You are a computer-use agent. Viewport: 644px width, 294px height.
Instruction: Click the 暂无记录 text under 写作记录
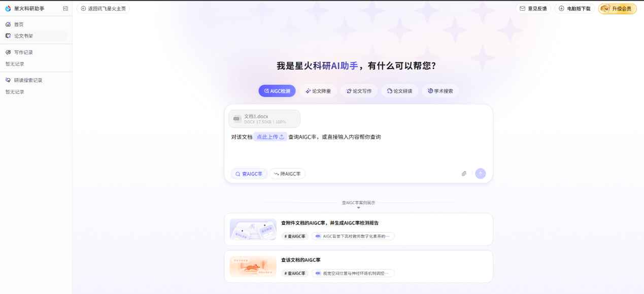pyautogui.click(x=15, y=64)
